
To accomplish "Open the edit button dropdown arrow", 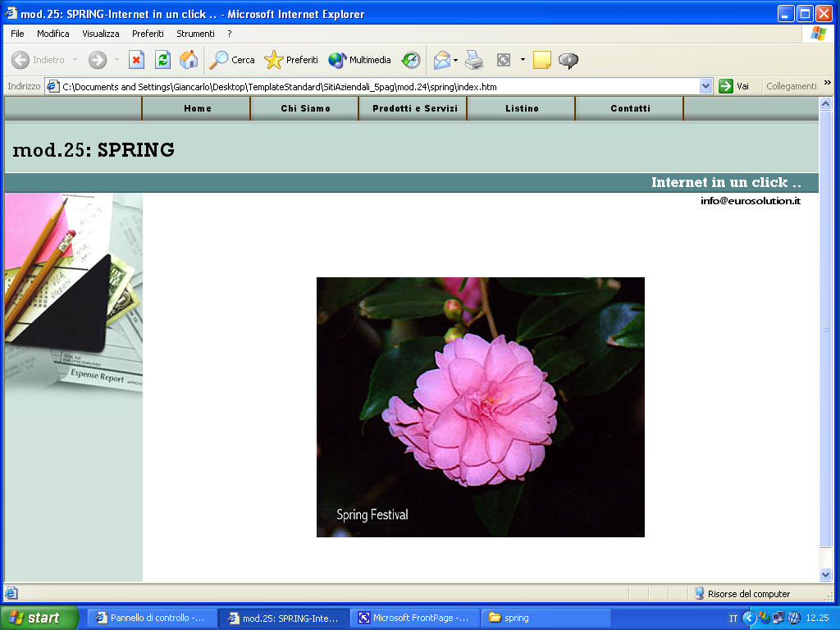I will tap(523, 60).
